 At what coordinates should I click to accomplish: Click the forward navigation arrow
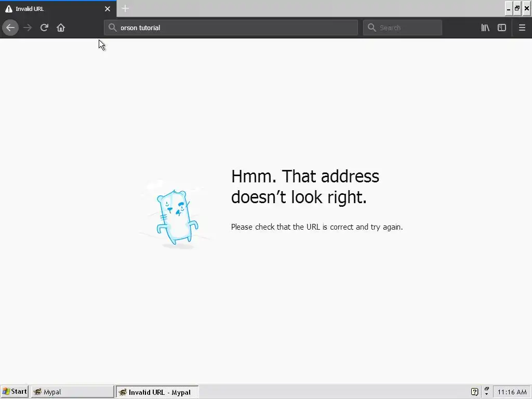(x=28, y=28)
